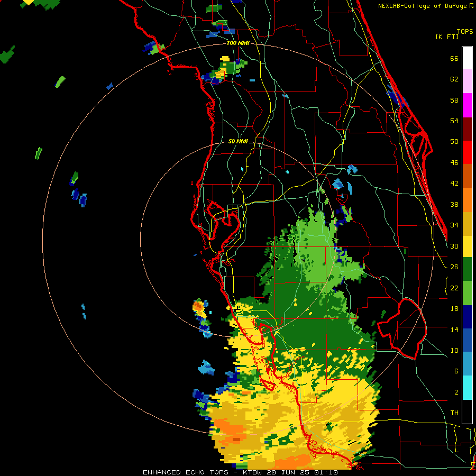The width and height of the screenshot is (476, 476).
Task: Select the light green 26 kft swatch
Action: pos(467,293)
